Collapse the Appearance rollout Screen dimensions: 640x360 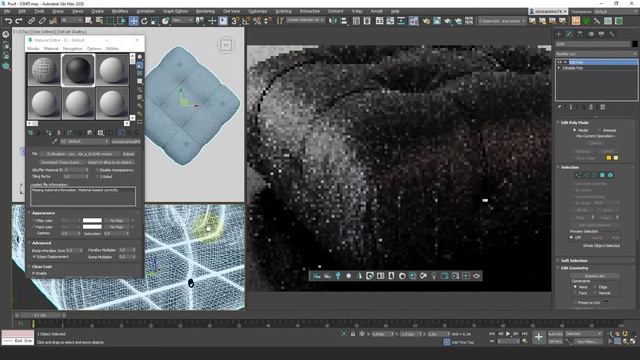pos(43,213)
